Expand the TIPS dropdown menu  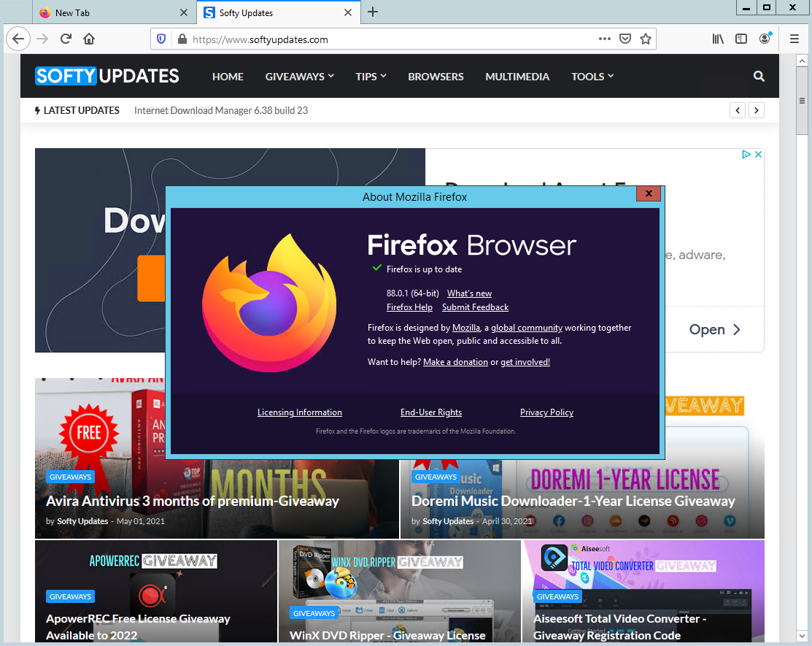371,77
